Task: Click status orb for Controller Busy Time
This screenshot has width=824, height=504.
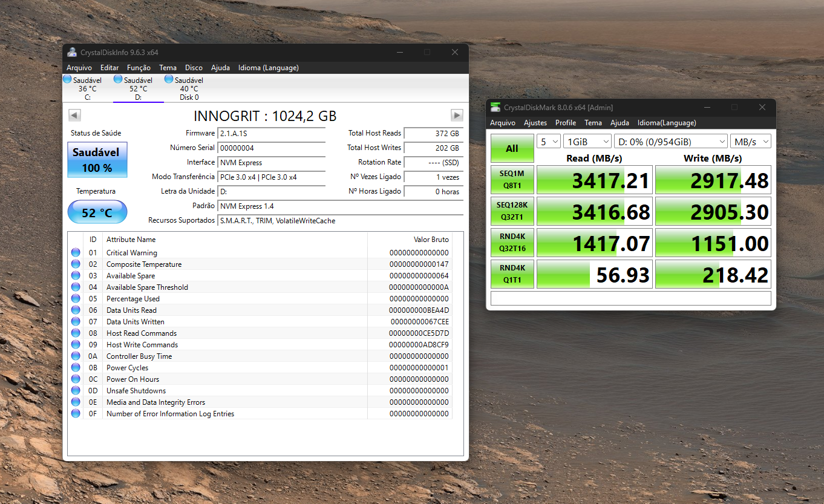Action: [x=76, y=356]
